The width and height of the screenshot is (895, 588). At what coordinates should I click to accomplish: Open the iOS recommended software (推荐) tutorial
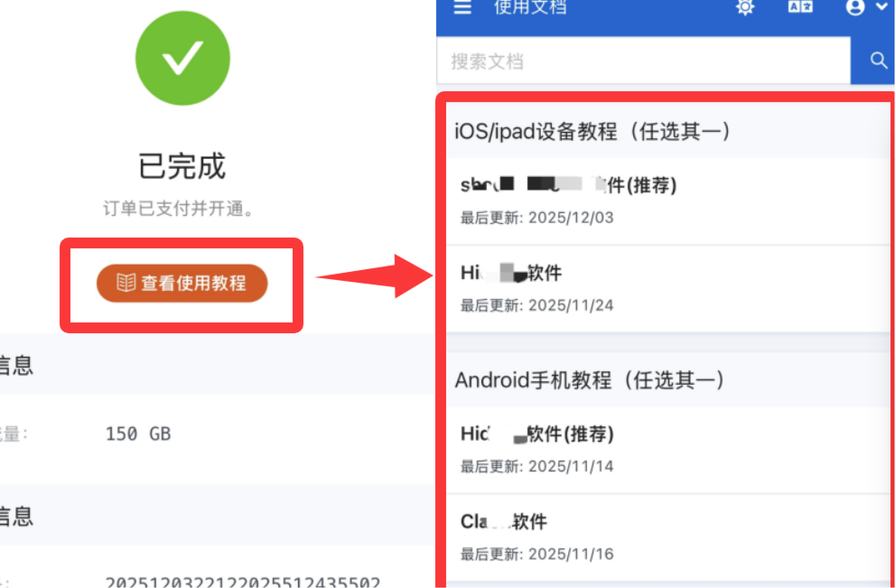pyautogui.click(x=667, y=201)
